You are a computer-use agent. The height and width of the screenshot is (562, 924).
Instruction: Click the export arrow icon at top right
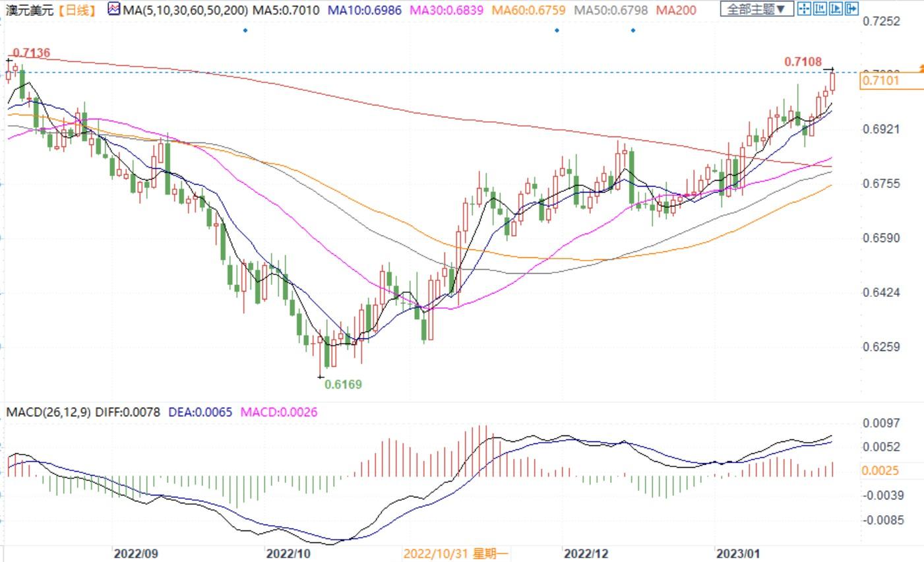(x=851, y=9)
